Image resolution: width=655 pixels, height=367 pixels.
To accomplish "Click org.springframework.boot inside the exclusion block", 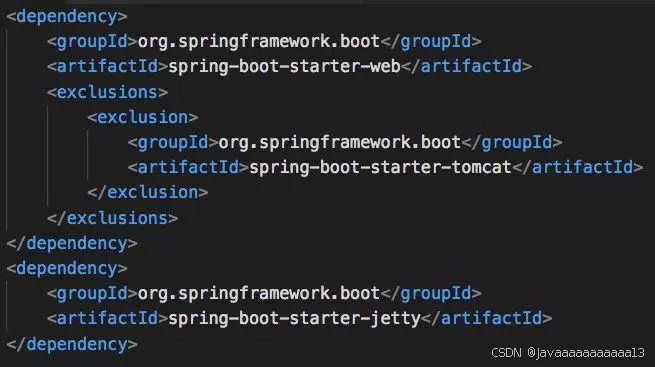I will tap(340, 143).
